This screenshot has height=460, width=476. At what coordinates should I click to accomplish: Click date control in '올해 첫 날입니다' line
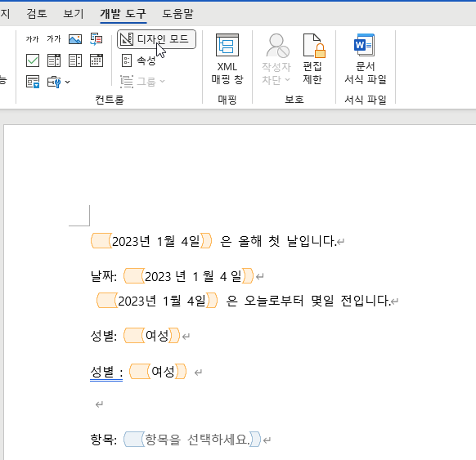(151, 241)
